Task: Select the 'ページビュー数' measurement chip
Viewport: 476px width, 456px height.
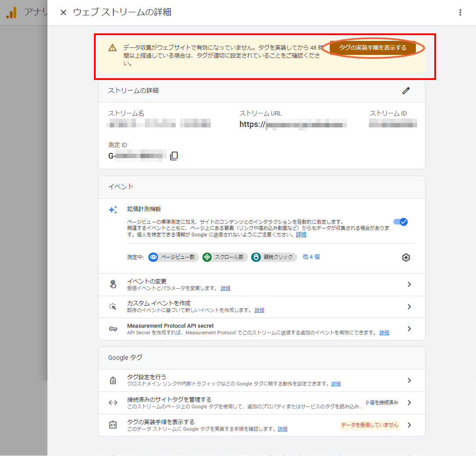Action: [x=173, y=257]
